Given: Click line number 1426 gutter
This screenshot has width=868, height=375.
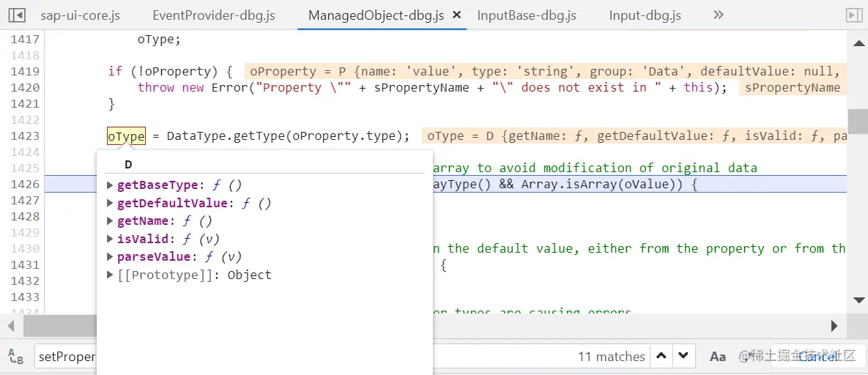Looking at the screenshot, I should [x=24, y=184].
